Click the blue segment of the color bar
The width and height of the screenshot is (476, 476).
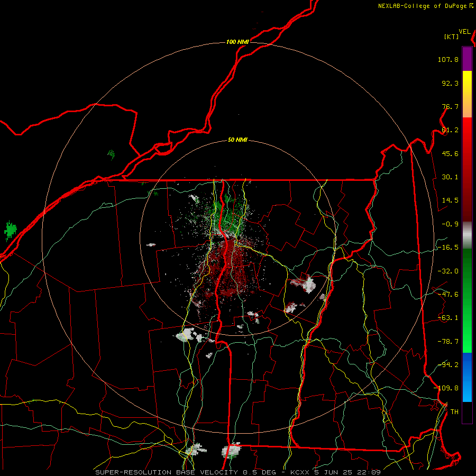pos(467,377)
